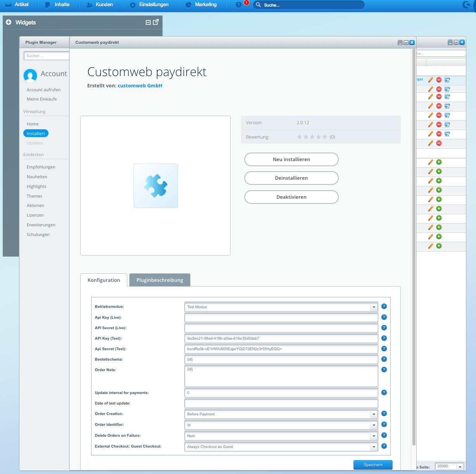Switch to the Pluginbeschreibung tab
Image resolution: width=476 pixels, height=474 pixels.
coord(159,280)
